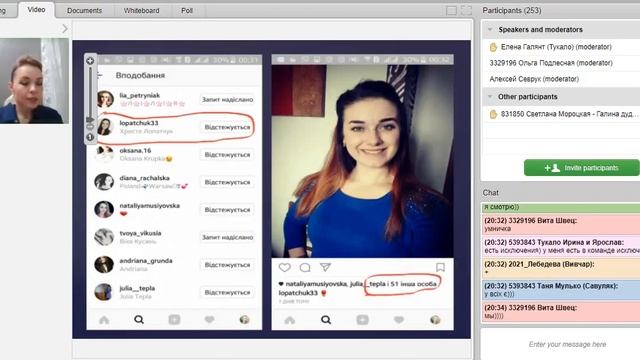640x360 pixels.
Task: Click raised hand icon beside 831850 Светлана
Action: tap(493, 114)
